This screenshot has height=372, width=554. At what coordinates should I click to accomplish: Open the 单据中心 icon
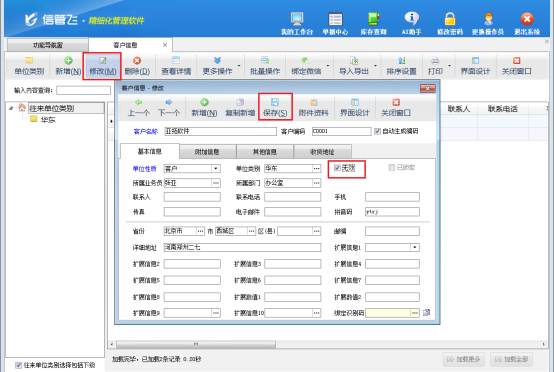tap(335, 19)
